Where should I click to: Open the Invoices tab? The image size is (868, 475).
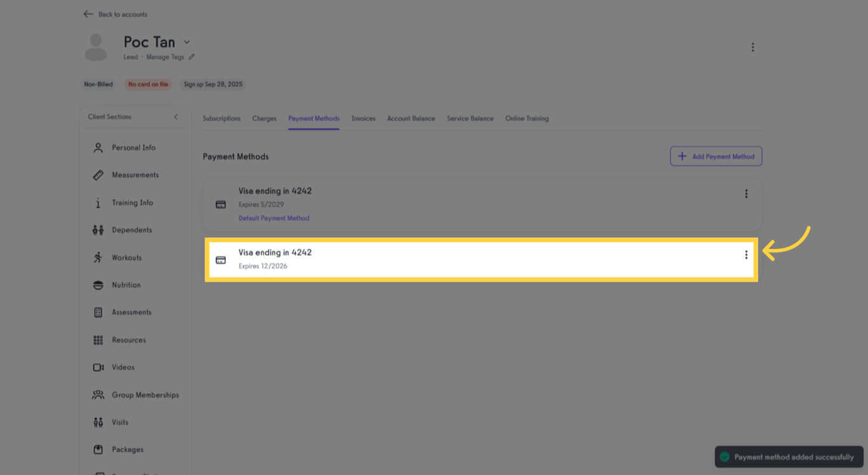click(x=363, y=119)
